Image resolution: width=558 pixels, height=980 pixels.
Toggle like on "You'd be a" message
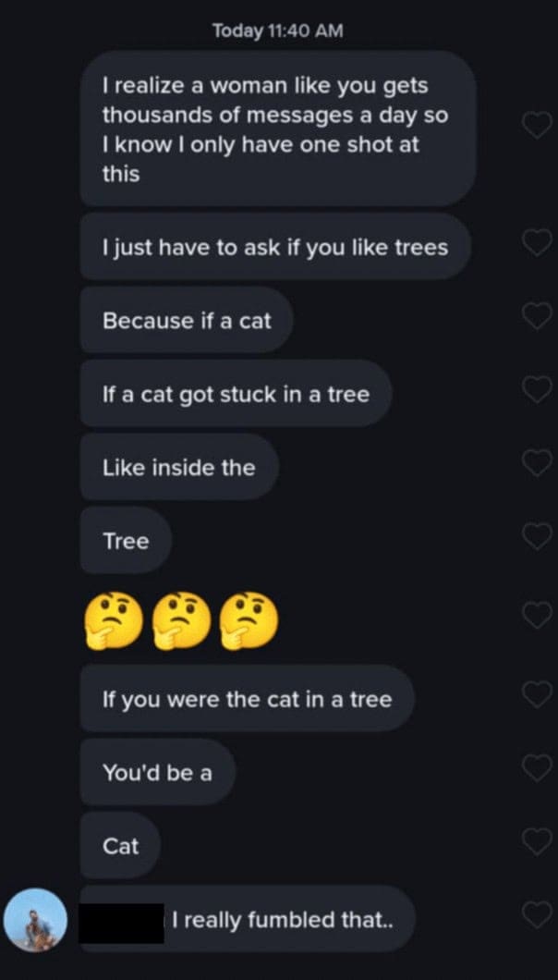click(x=537, y=767)
